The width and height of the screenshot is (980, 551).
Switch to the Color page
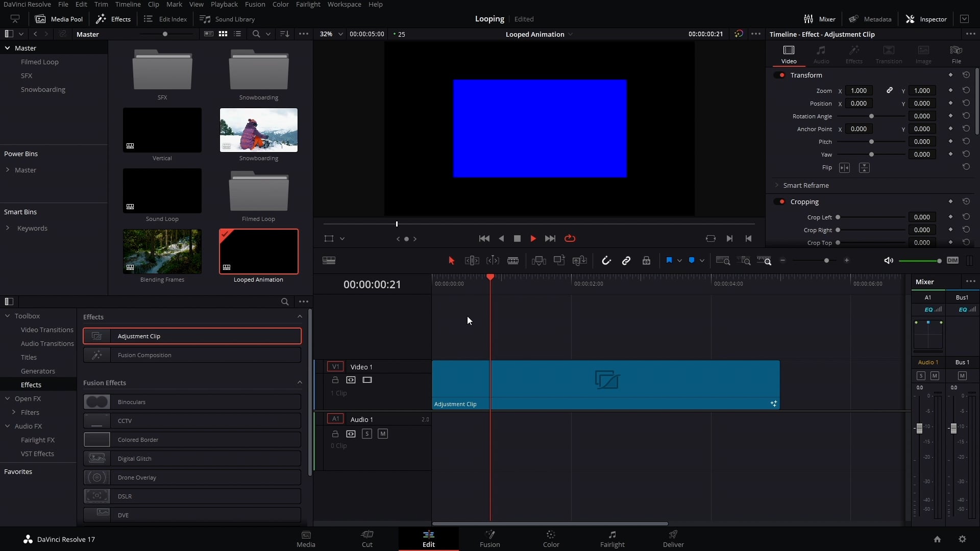click(x=551, y=539)
